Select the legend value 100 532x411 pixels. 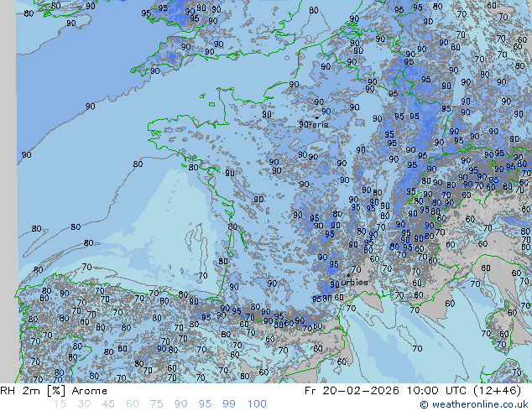point(257,404)
